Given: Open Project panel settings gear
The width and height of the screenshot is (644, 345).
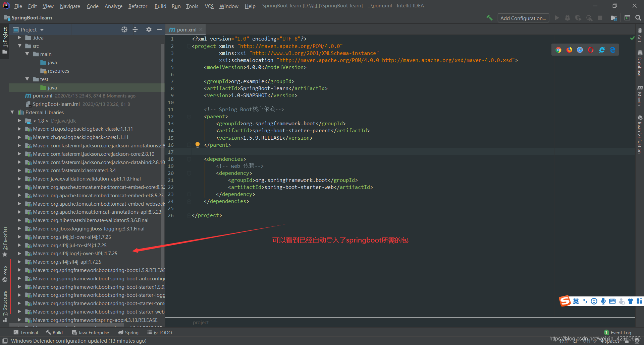Looking at the screenshot, I should pos(149,29).
